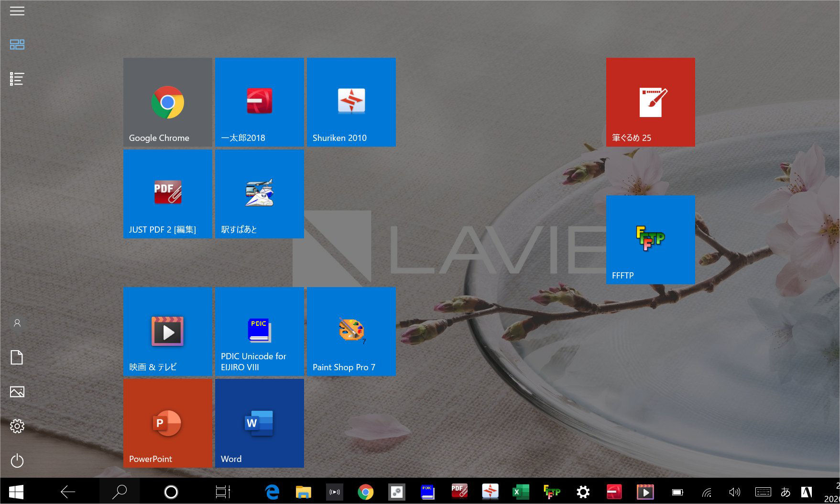Open Ichitaro from the taskbar
The image size is (840, 504).
(x=614, y=492)
